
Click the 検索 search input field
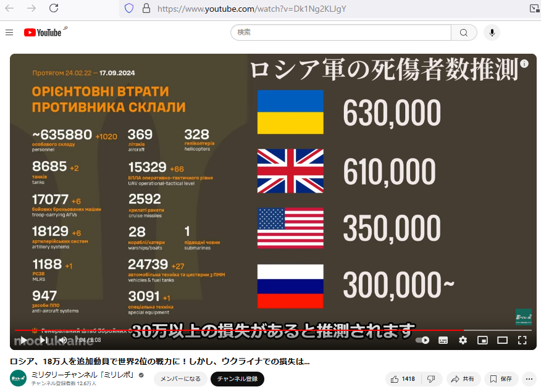click(341, 33)
